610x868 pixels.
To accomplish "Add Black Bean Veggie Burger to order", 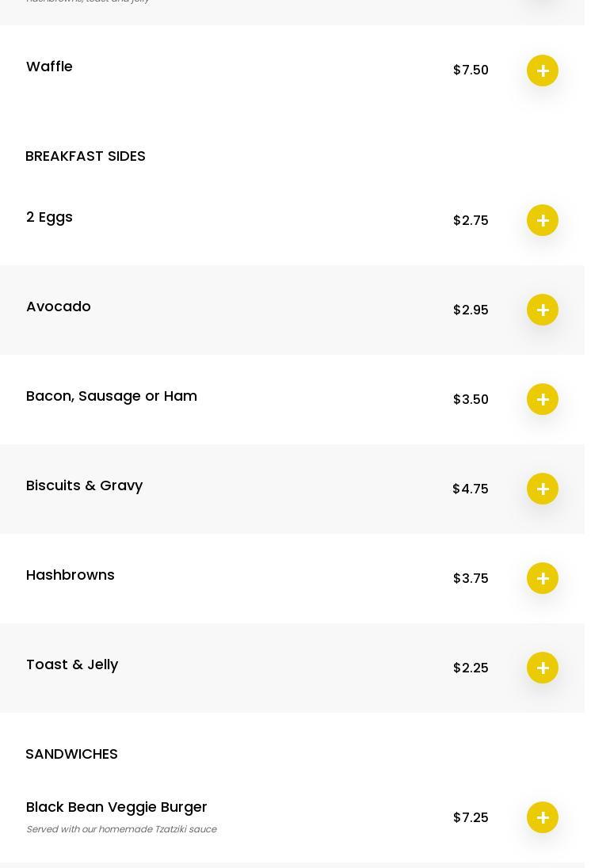I will pyautogui.click(x=543, y=817).
